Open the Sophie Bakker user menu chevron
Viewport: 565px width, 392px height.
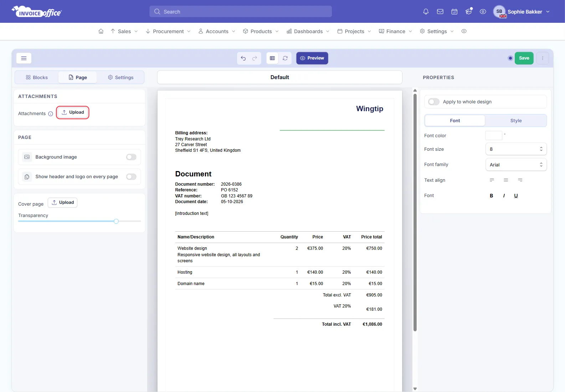tap(548, 12)
